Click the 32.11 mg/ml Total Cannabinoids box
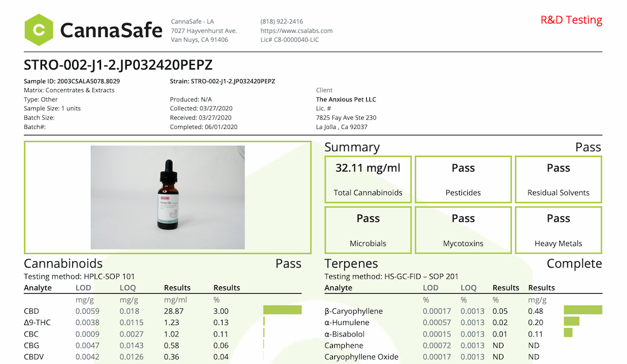 (x=368, y=179)
